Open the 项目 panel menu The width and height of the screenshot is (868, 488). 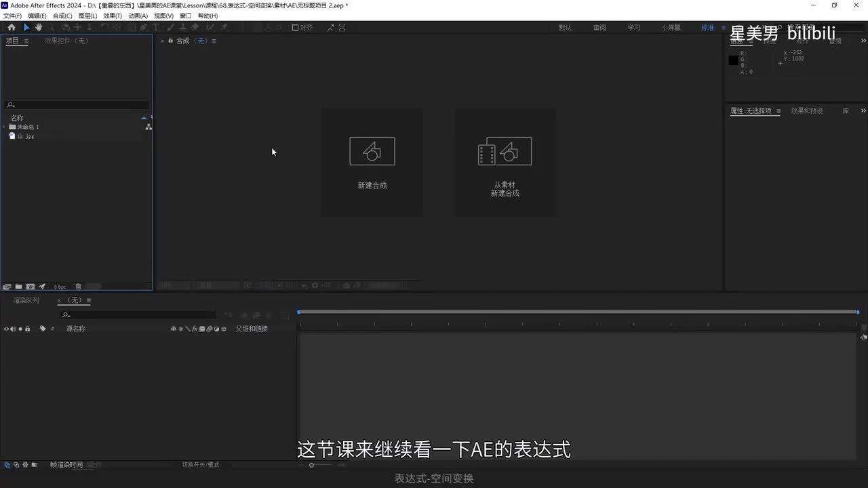(x=26, y=41)
